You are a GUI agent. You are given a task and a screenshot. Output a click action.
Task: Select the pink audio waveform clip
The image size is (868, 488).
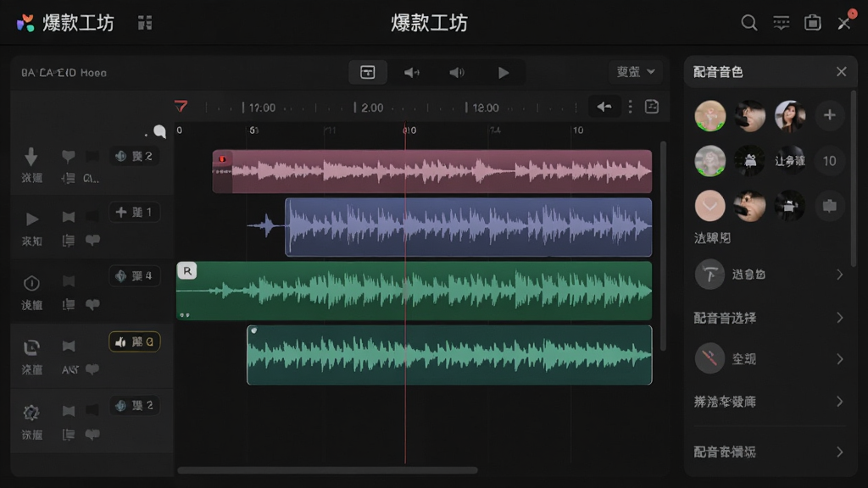coord(432,171)
